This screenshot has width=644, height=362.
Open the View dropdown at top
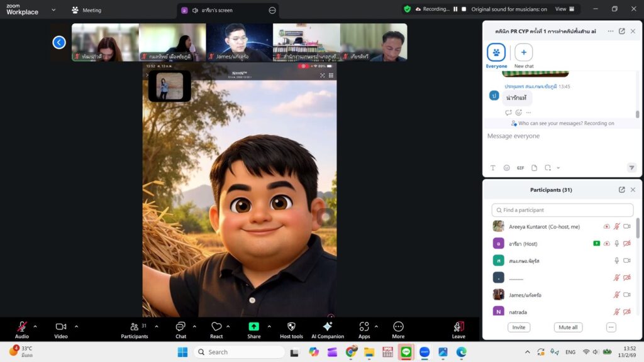(x=563, y=9)
